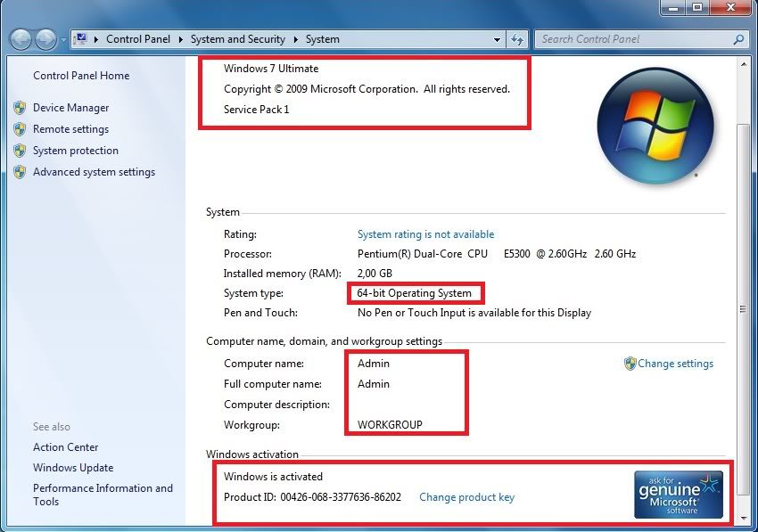Expand the arrow before Control Panel breadcrumb

point(96,39)
